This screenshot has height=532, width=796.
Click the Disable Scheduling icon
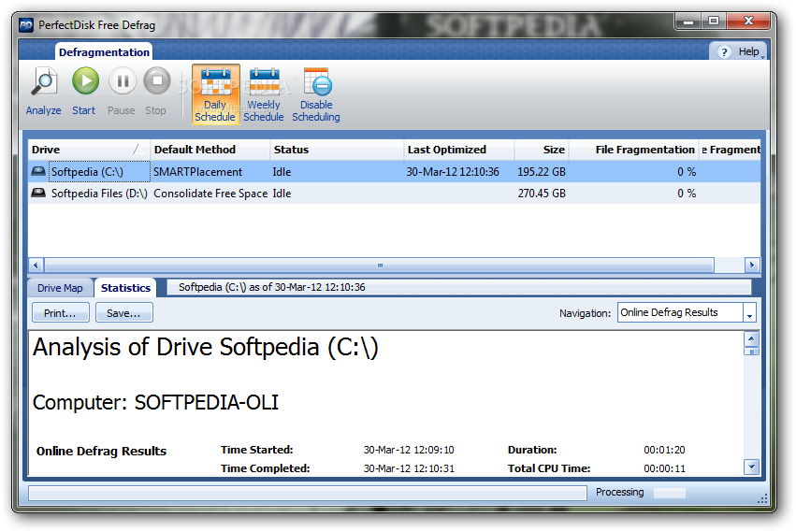pos(317,81)
